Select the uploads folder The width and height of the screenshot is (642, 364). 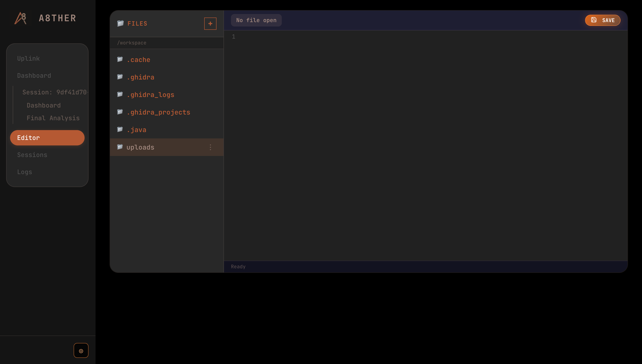[x=140, y=147]
